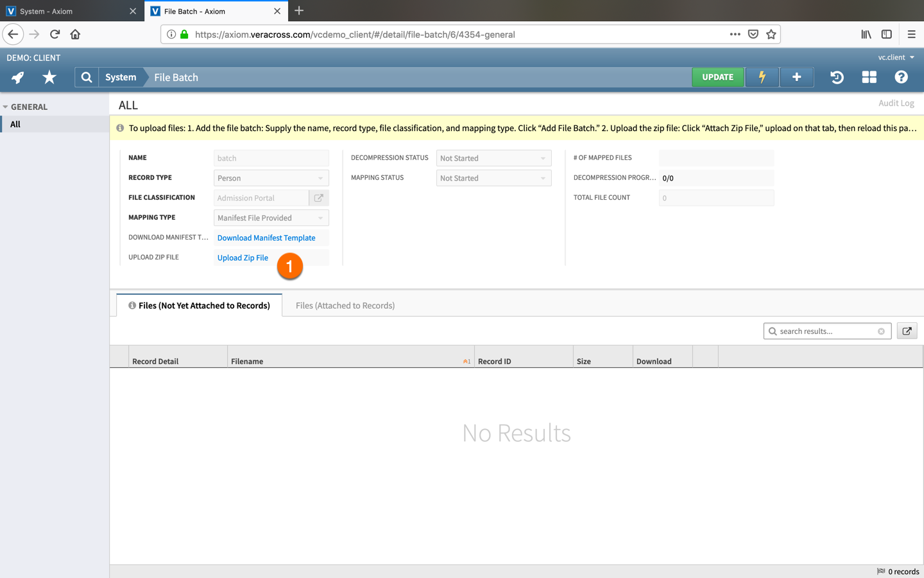Open history via the clock-arrow icon
924x578 pixels.
(x=837, y=77)
